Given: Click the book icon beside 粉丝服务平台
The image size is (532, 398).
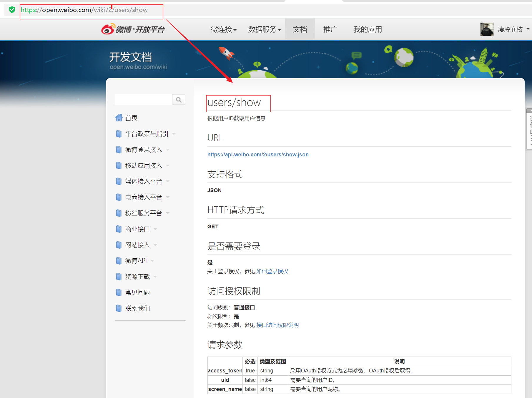Looking at the screenshot, I should (119, 213).
